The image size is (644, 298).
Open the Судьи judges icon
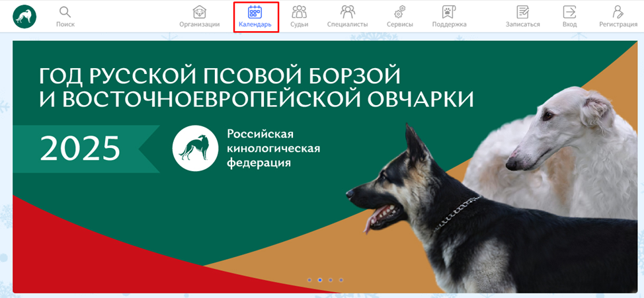[300, 13]
